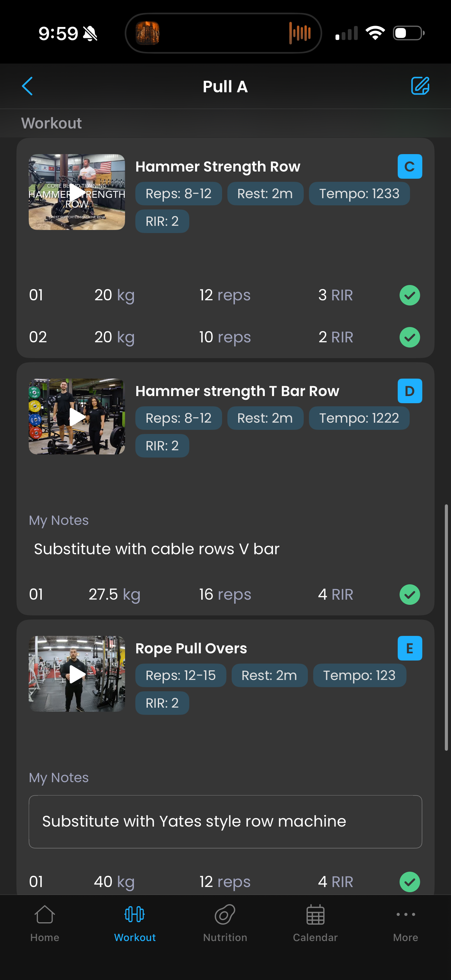Toggle the 27.5 kg set checkmark
This screenshot has width=451, height=980.
tap(410, 595)
